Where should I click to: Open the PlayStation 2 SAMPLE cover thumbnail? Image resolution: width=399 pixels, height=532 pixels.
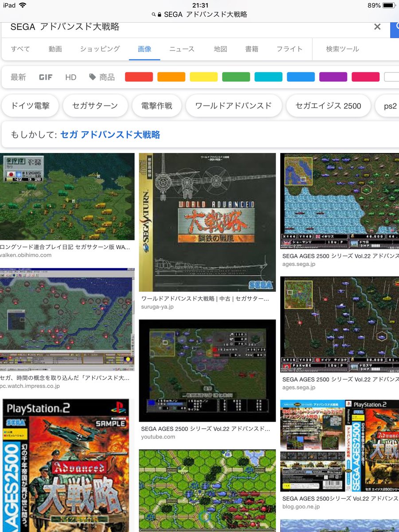66,465
